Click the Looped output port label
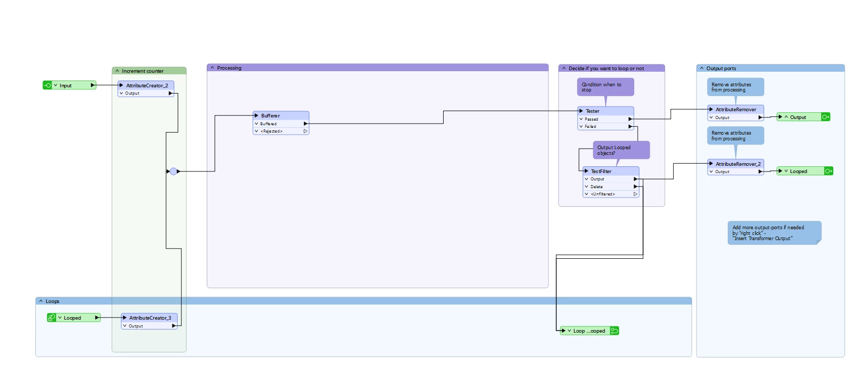 798,171
